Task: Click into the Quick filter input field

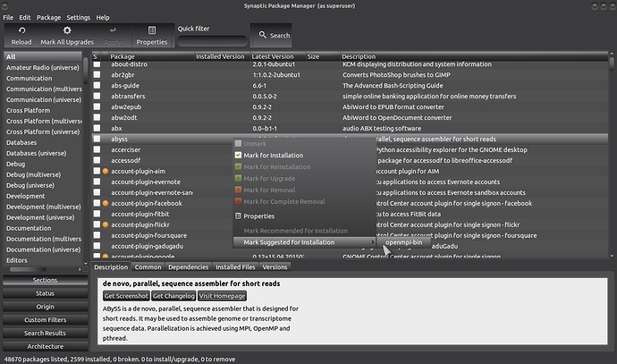Action: [x=213, y=40]
